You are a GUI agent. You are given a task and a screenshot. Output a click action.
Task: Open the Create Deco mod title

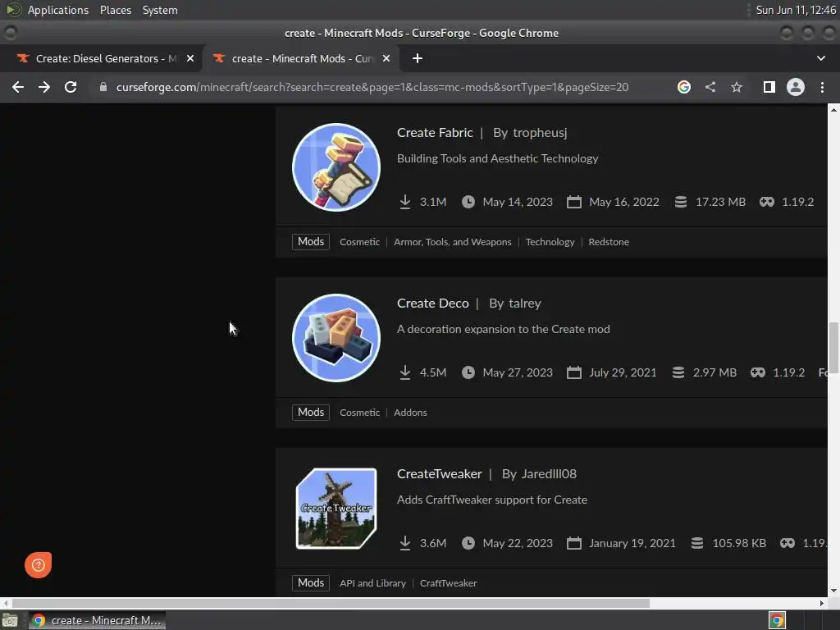click(432, 304)
